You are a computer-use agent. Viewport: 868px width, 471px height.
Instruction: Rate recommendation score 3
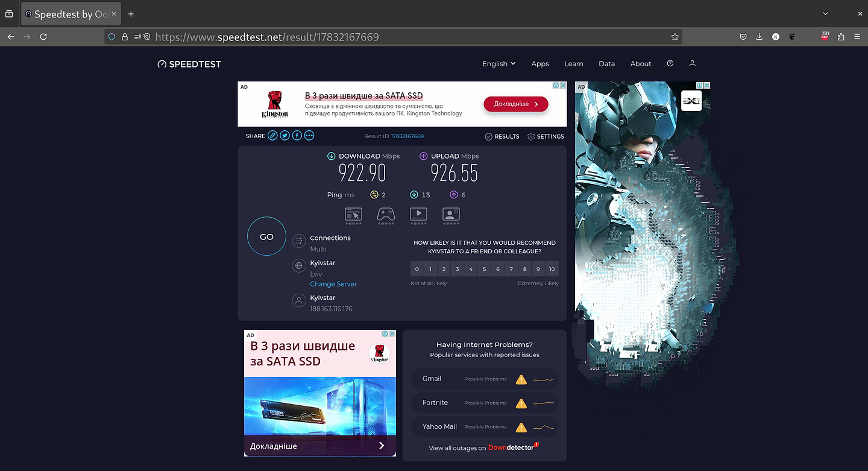point(458,269)
